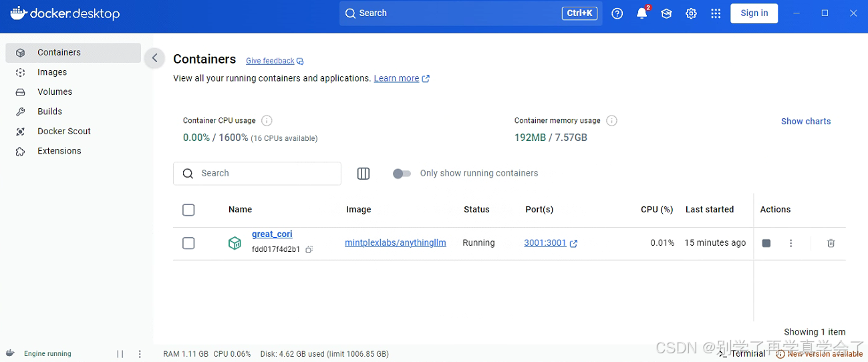Viewport: 868px width, 362px height.
Task: Open the Extensions sidebar section
Action: click(x=73, y=151)
